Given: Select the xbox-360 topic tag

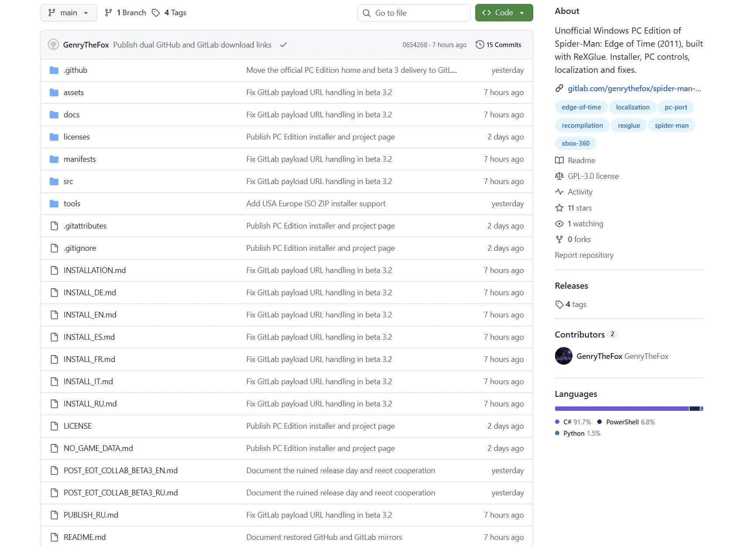Looking at the screenshot, I should coord(576,143).
